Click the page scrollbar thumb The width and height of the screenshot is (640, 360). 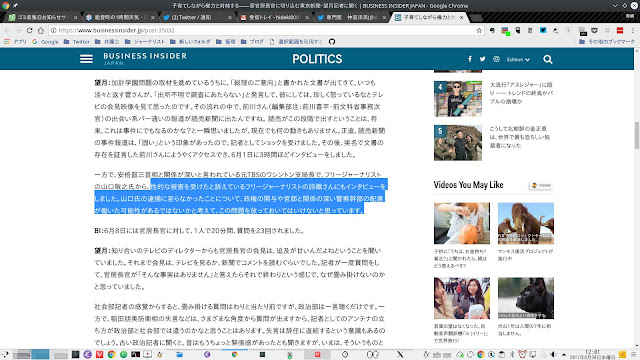click(636, 135)
